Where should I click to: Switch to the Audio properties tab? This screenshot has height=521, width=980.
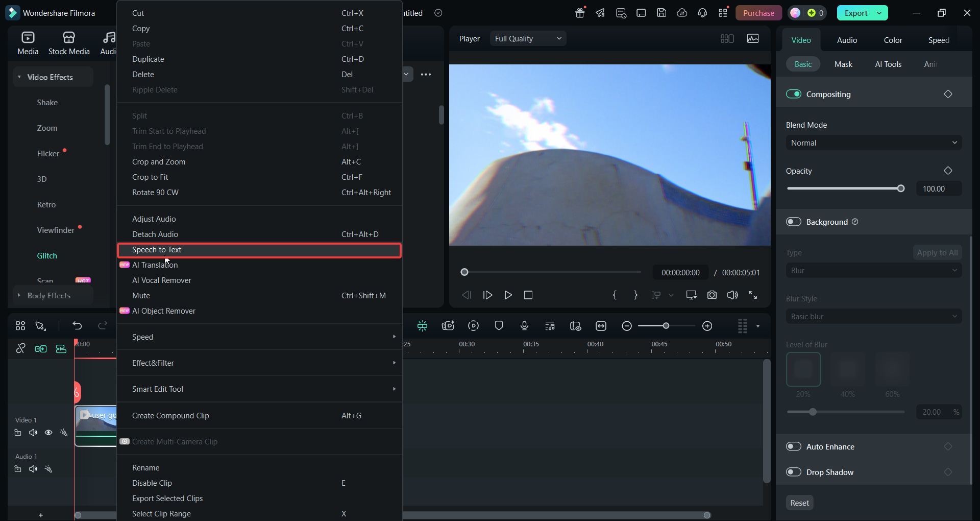click(x=847, y=40)
